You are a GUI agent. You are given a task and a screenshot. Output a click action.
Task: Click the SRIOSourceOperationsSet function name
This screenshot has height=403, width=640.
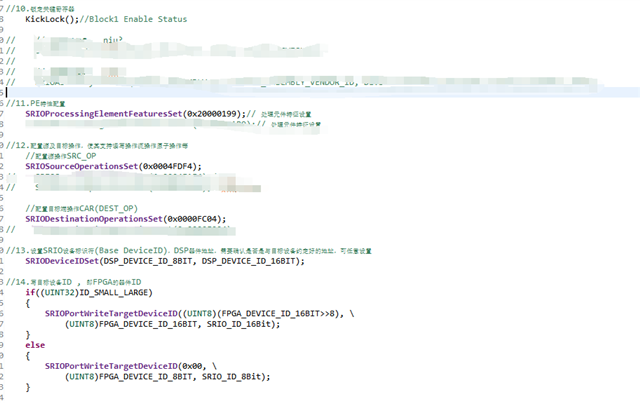(82, 167)
